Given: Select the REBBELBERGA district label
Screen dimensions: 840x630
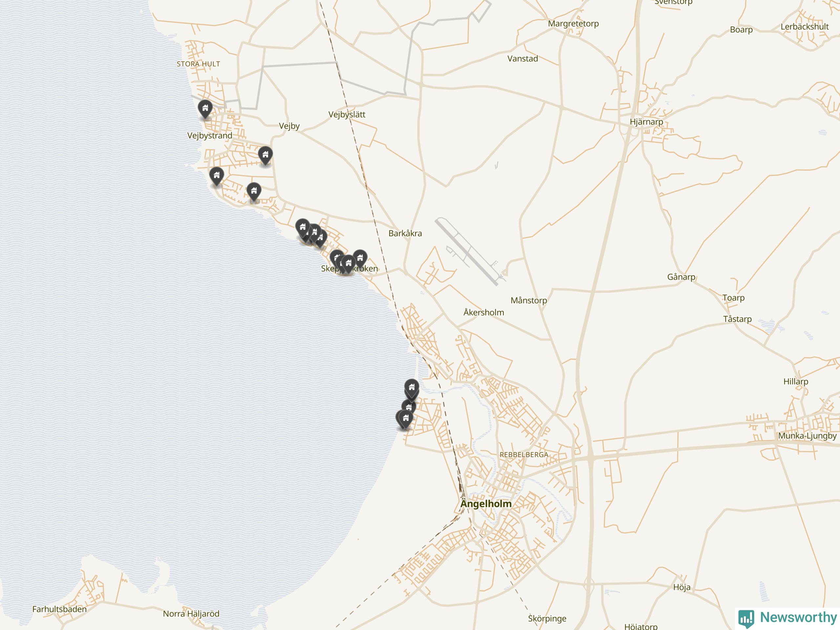Looking at the screenshot, I should [x=524, y=455].
